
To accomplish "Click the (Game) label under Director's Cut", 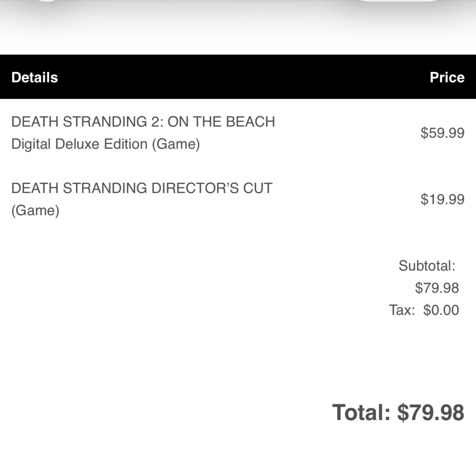I will [x=35, y=210].
